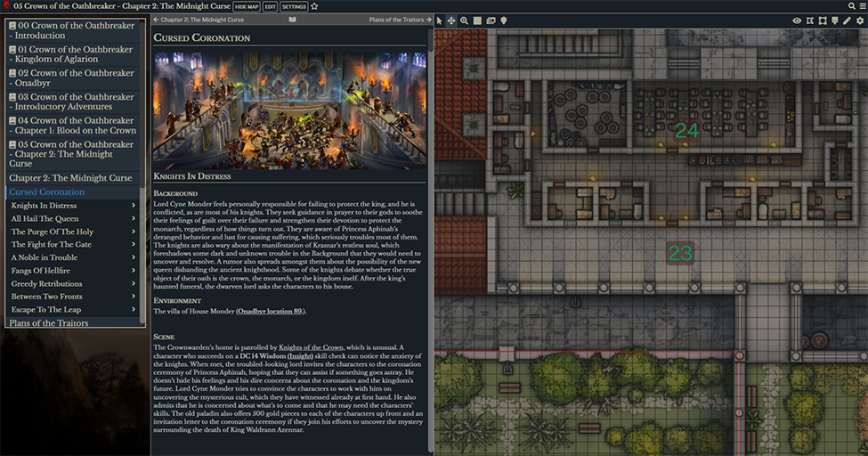Click the open book icon in navigation bar
Image resolution: width=868 pixels, height=456 pixels.
point(293,20)
